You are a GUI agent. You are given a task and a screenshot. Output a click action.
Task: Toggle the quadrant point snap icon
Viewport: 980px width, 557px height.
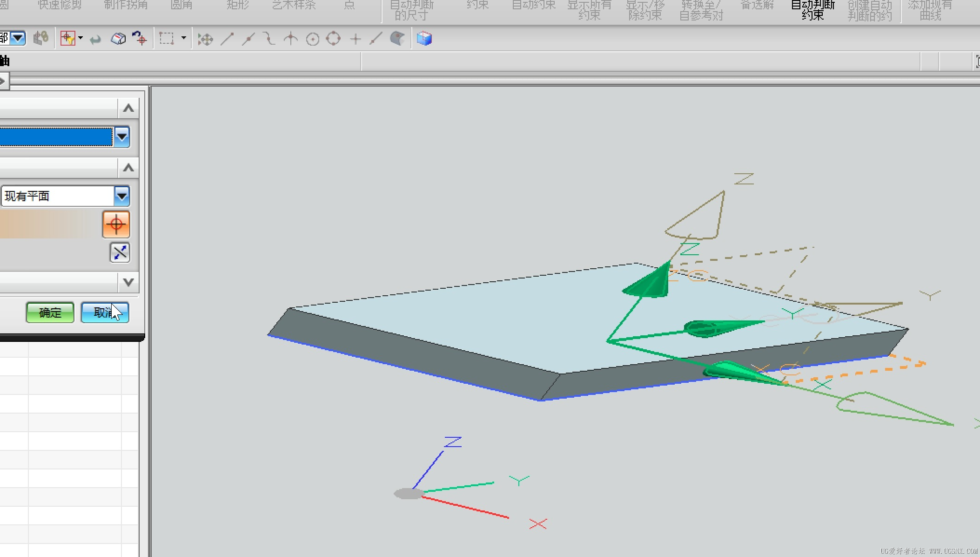pos(334,39)
